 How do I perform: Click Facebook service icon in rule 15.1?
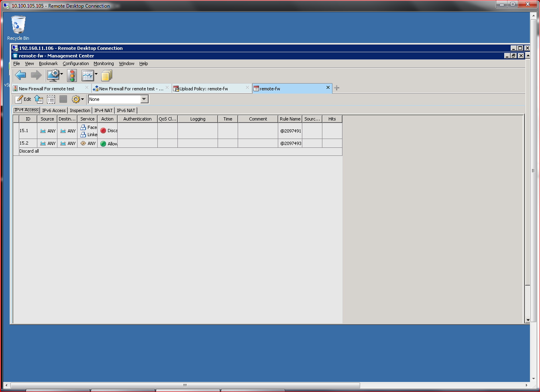pos(83,127)
